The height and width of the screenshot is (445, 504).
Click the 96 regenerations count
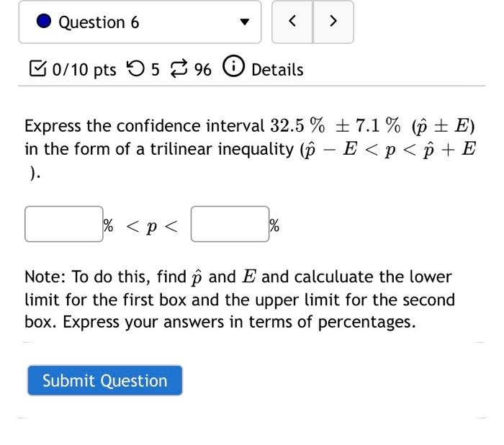click(x=203, y=70)
